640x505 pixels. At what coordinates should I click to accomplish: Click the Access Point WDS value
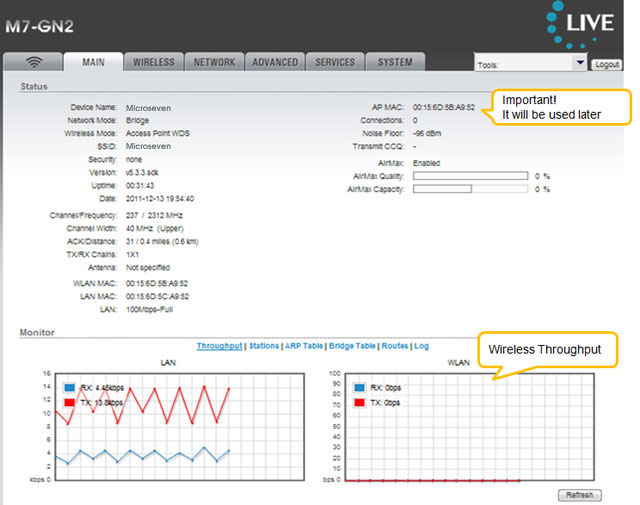pyautogui.click(x=158, y=133)
